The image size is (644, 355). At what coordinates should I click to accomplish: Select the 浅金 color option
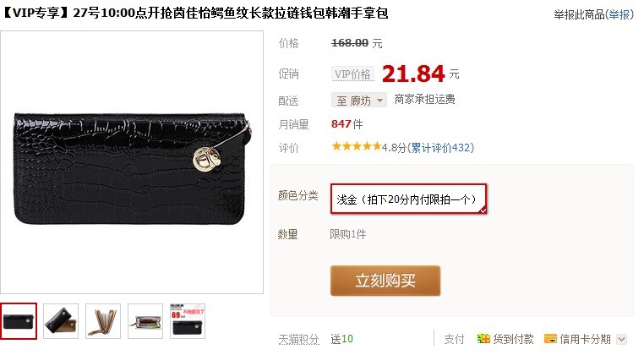coord(408,199)
